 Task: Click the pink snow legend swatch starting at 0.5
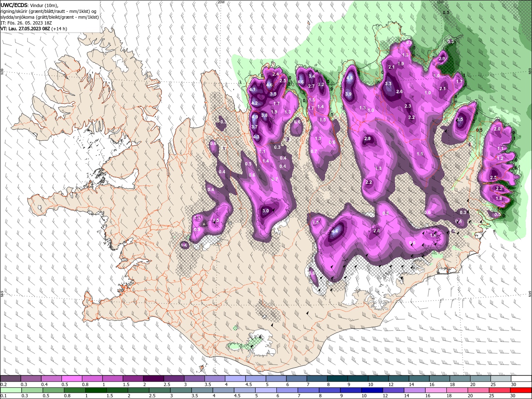pyautogui.click(x=72, y=379)
